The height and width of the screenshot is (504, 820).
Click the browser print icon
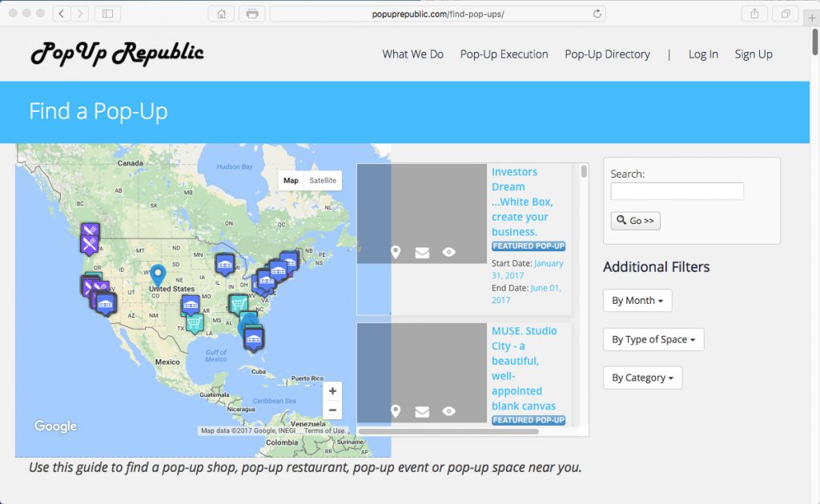pyautogui.click(x=251, y=14)
